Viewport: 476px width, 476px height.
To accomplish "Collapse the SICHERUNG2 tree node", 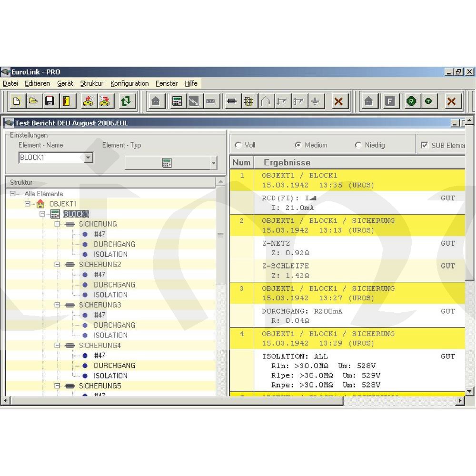I will pyautogui.click(x=58, y=264).
